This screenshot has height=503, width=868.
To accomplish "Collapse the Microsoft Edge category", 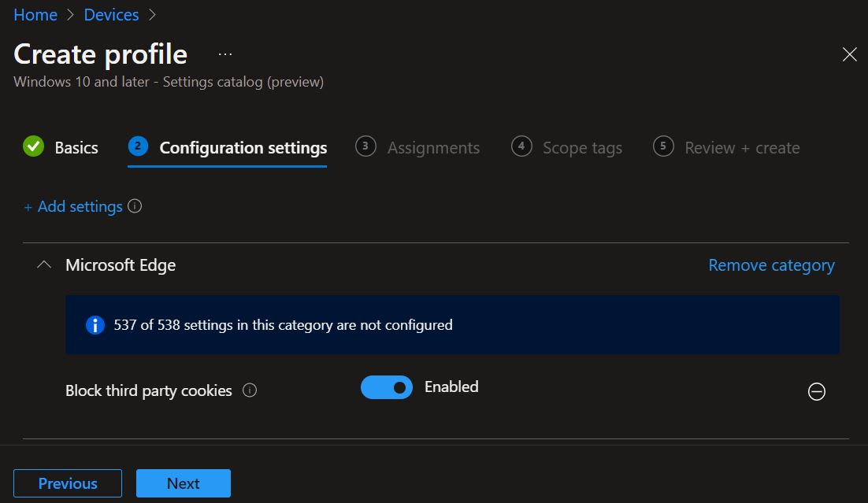I will [45, 264].
